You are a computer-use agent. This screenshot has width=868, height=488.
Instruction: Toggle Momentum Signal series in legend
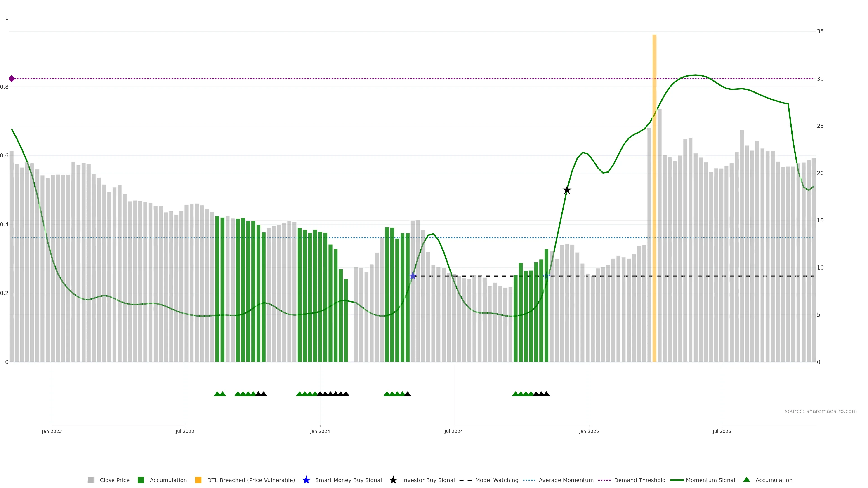pos(710,480)
